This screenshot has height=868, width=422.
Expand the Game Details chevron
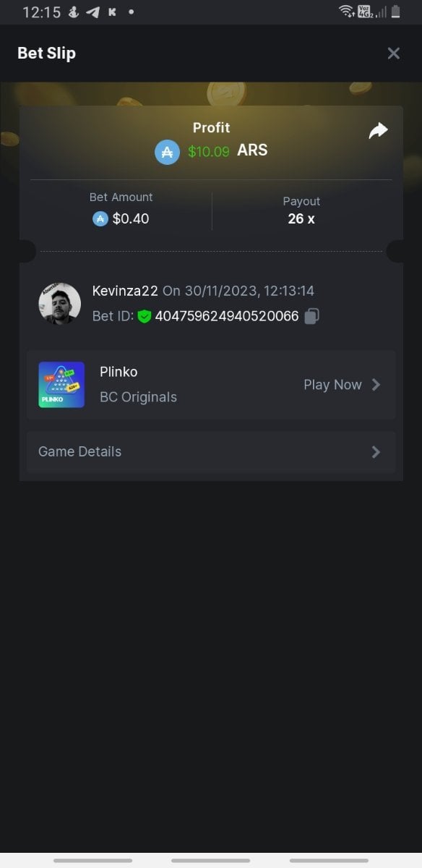click(376, 452)
